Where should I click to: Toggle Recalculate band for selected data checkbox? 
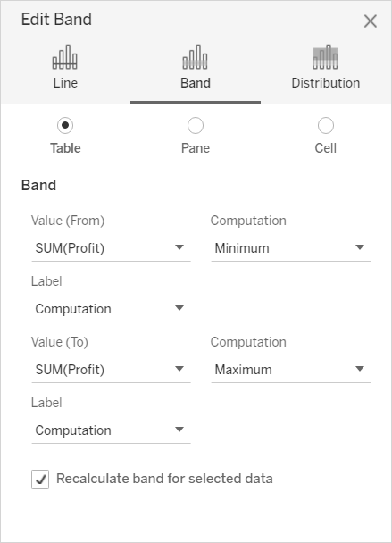pos(40,479)
